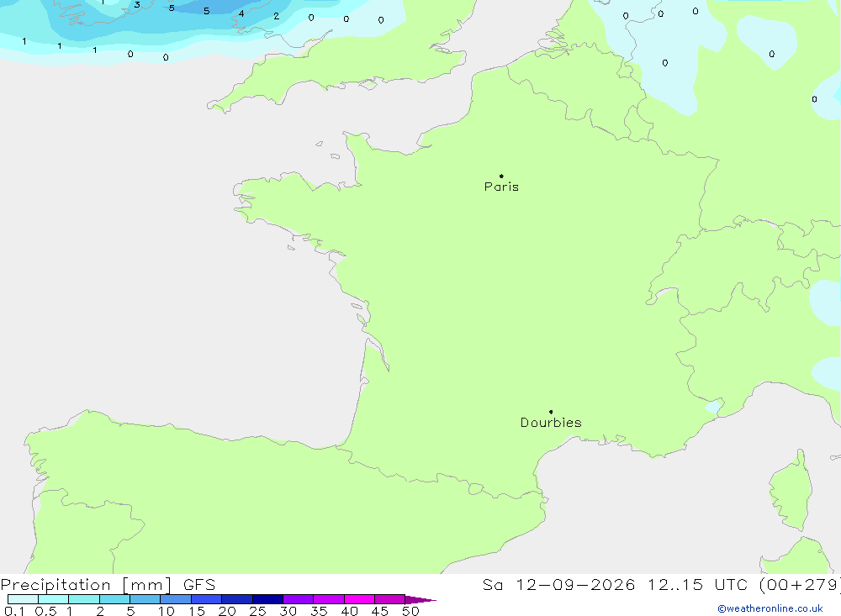
Task: Click the Paris city marker dot
Action: click(501, 176)
